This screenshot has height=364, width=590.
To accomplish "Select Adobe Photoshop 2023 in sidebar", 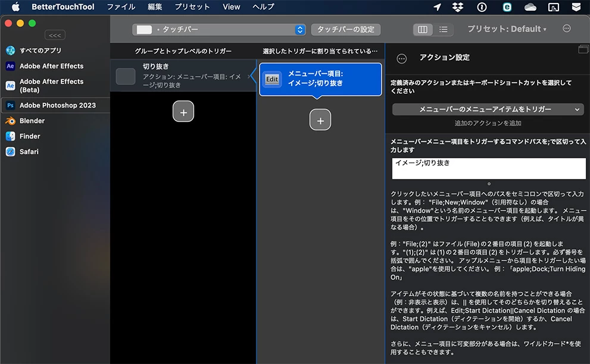I will [x=55, y=105].
